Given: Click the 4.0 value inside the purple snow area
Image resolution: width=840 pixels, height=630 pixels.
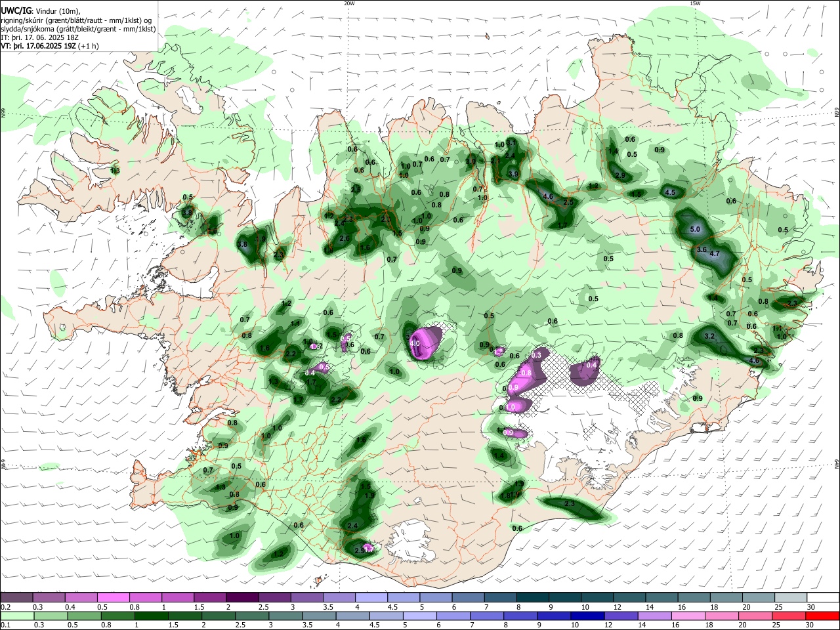Looking at the screenshot, I should [415, 343].
